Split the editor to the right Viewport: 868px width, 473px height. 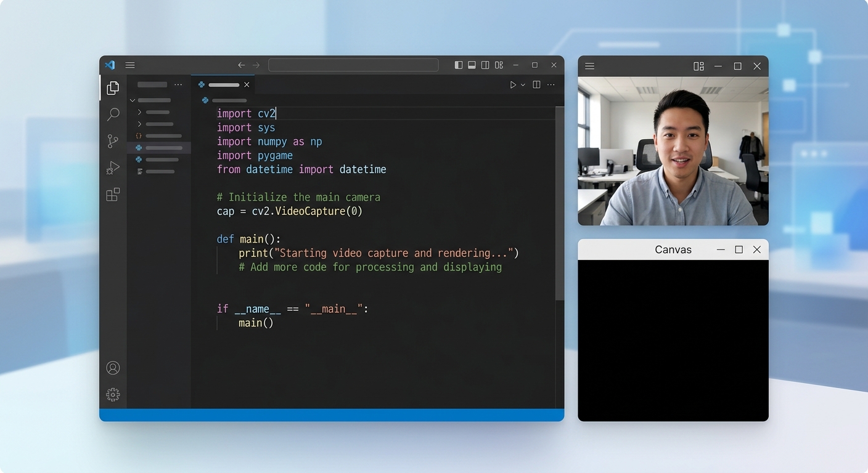[536, 84]
